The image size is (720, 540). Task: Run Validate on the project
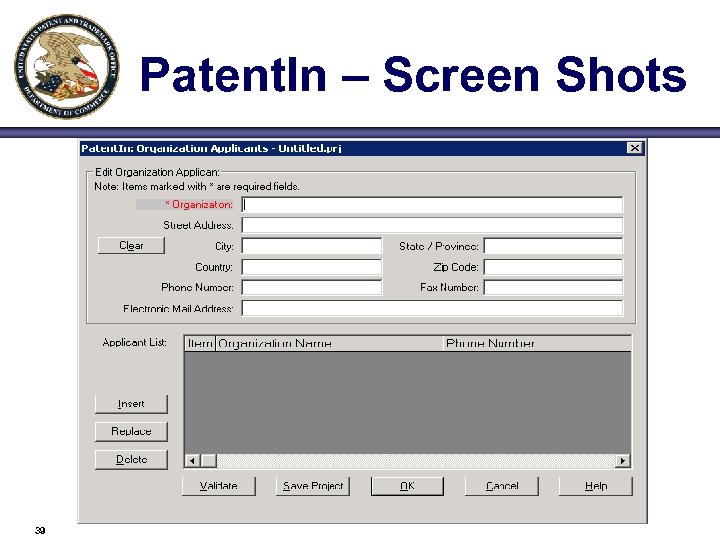pyautogui.click(x=219, y=486)
